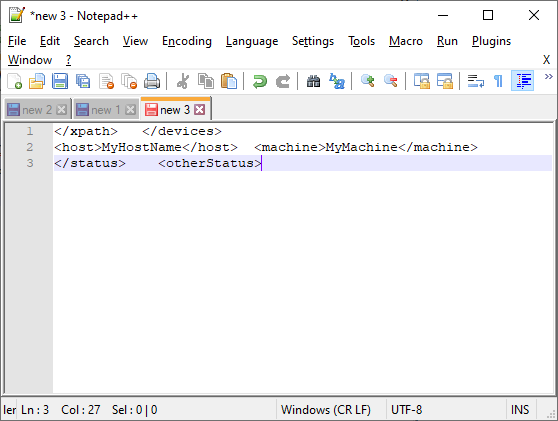This screenshot has height=421, width=558.
Task: Cut selection using the scissors icon
Action: click(183, 81)
